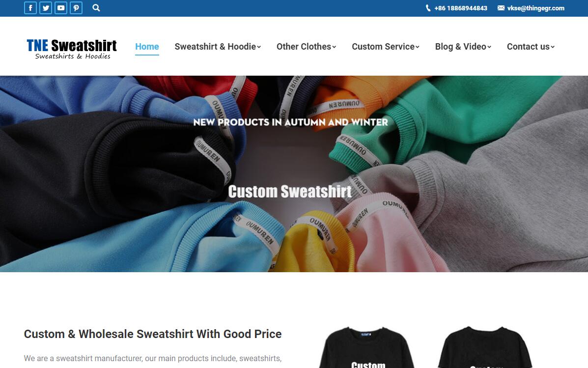Click the vkse@thingegr.com email link
This screenshot has height=368, width=588.
click(x=535, y=8)
